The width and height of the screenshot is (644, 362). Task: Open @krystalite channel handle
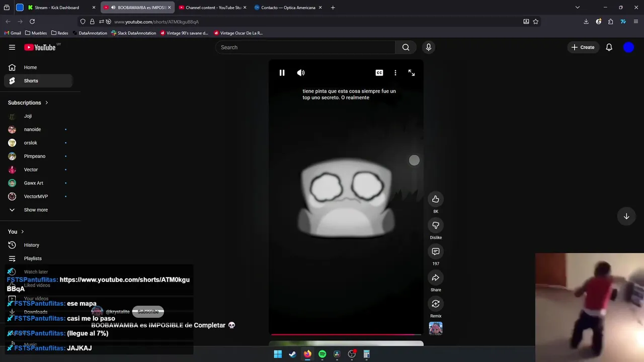tap(118, 312)
